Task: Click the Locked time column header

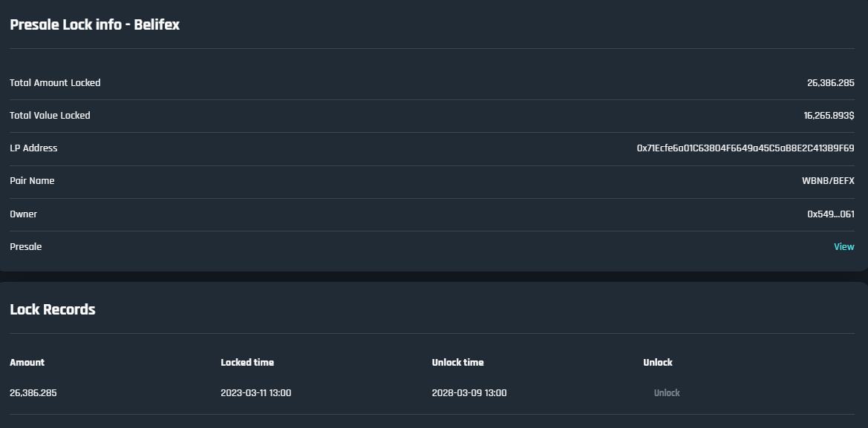Action: [x=247, y=363]
